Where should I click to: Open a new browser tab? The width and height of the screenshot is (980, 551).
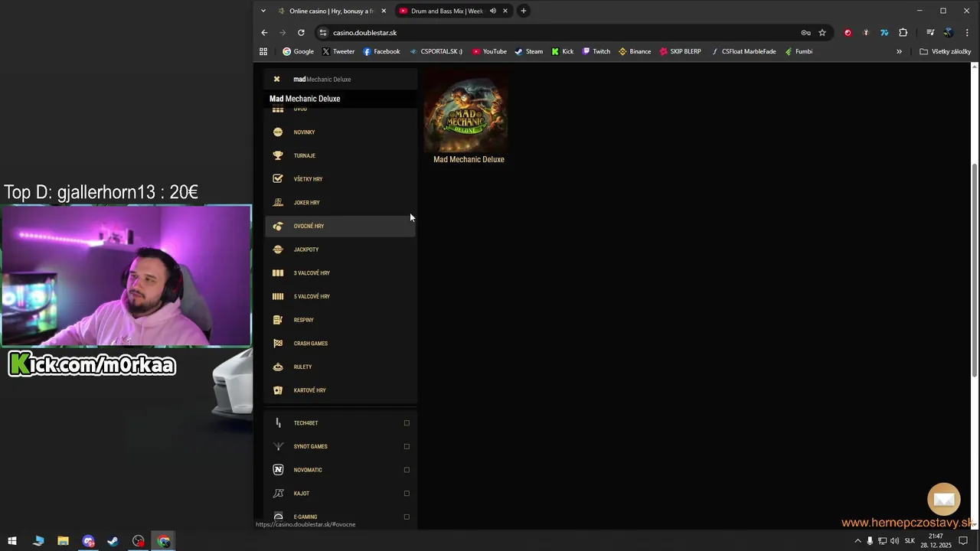click(524, 11)
